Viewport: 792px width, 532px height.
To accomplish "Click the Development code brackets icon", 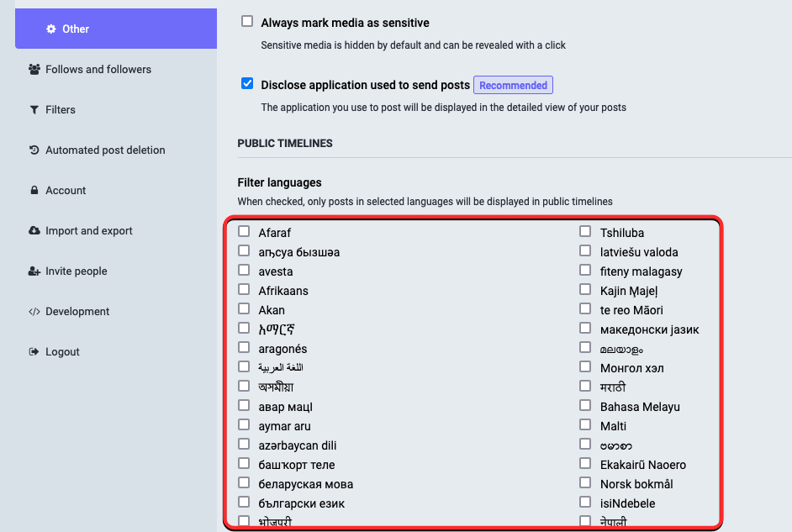I will pyautogui.click(x=34, y=312).
